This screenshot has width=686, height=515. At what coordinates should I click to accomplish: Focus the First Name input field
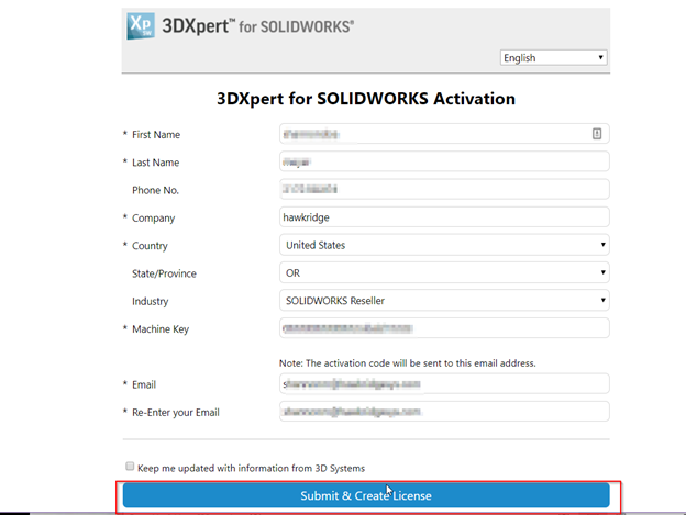tap(444, 133)
